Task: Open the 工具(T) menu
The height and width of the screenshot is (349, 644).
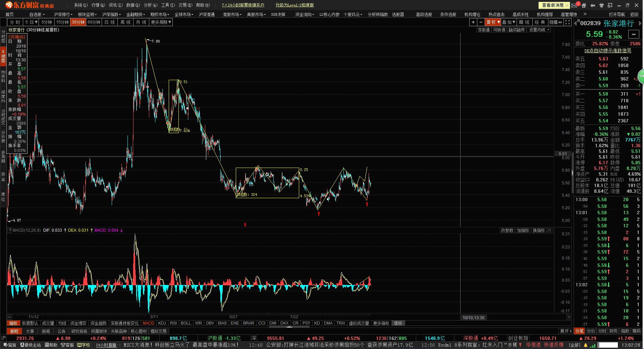Action: pyautogui.click(x=168, y=5)
